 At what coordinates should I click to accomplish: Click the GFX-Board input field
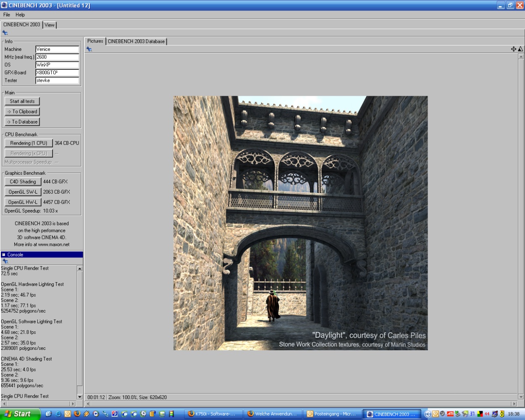pyautogui.click(x=57, y=73)
